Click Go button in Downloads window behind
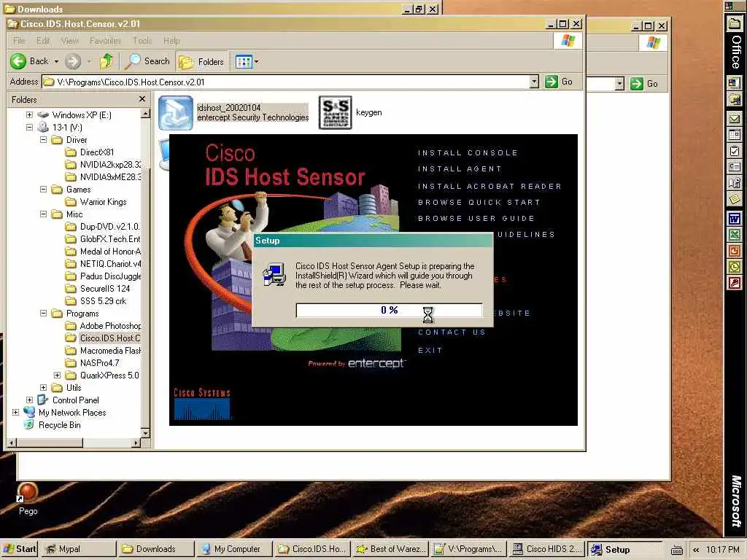The width and height of the screenshot is (747, 560). (x=644, y=84)
